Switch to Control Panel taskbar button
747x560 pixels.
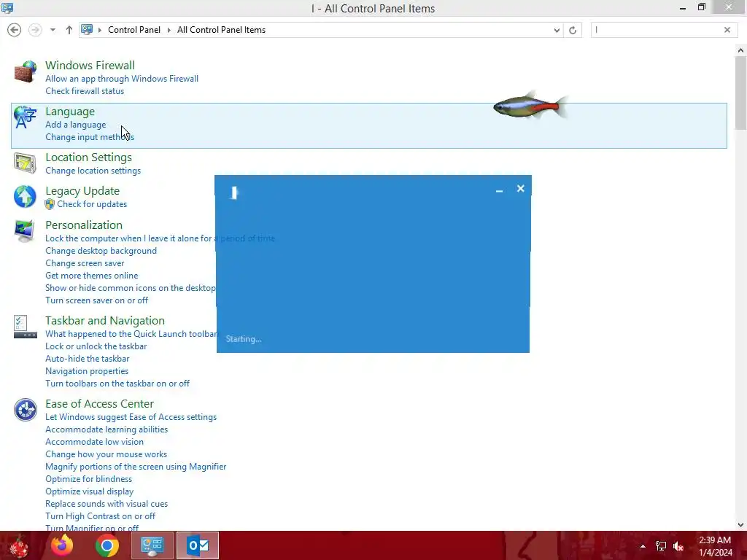coord(152,545)
